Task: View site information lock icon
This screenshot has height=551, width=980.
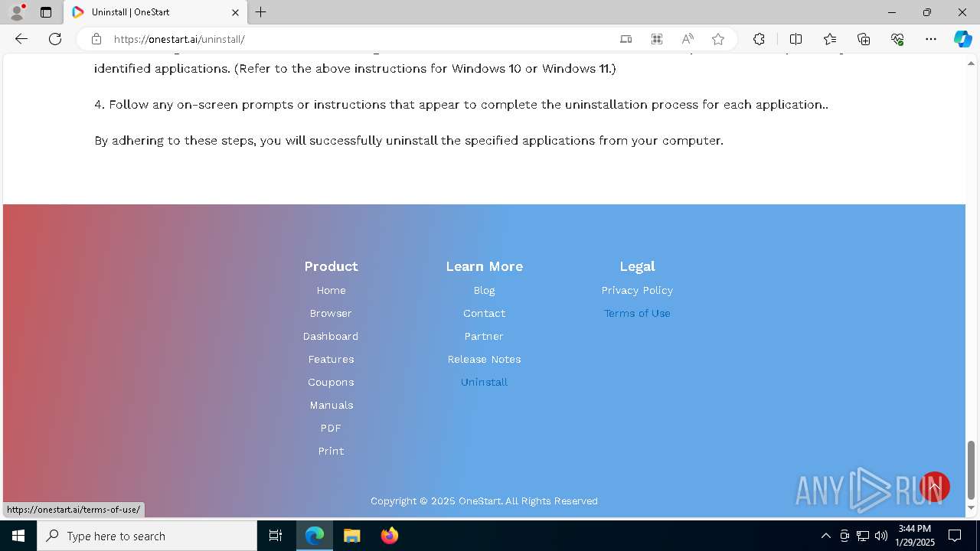Action: (96, 39)
